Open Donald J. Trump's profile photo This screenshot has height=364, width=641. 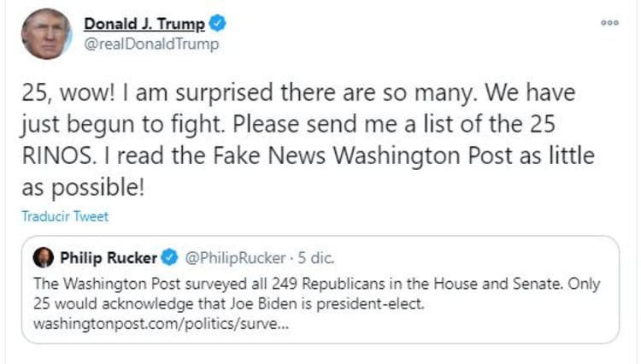coord(46,33)
